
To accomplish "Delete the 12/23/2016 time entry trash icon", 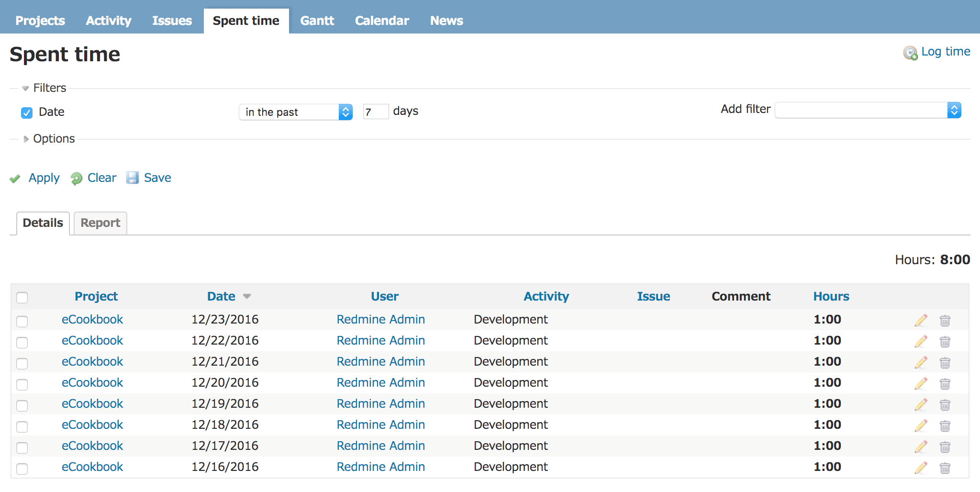I will [945, 320].
